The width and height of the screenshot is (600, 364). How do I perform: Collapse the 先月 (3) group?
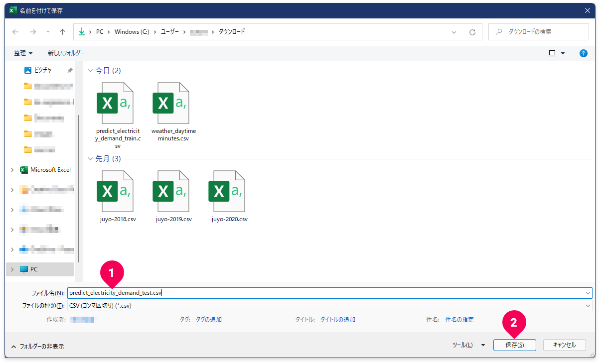90,159
